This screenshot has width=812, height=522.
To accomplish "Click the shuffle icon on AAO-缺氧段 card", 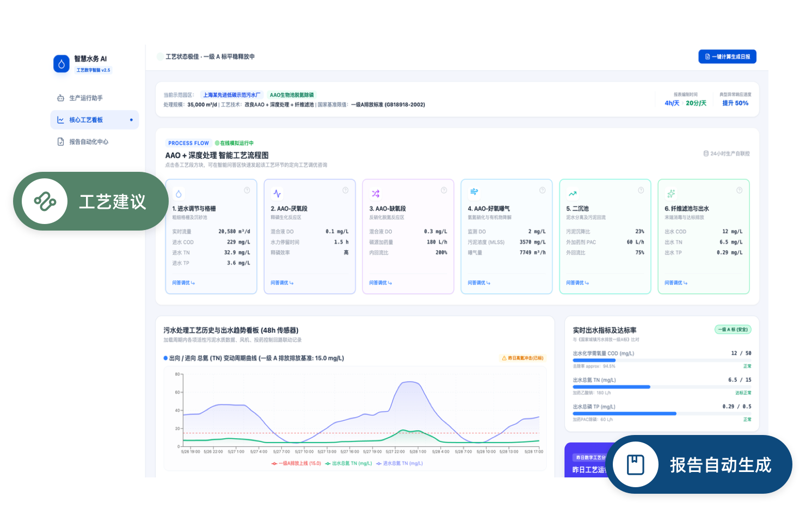I will 376,194.
